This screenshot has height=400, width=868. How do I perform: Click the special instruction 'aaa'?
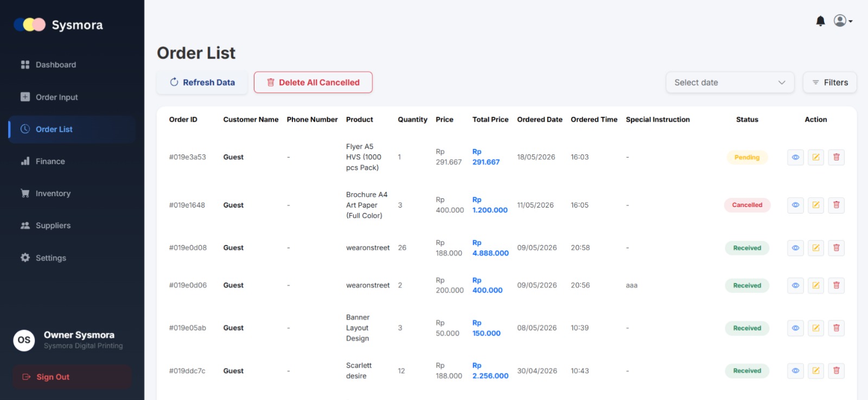click(631, 286)
